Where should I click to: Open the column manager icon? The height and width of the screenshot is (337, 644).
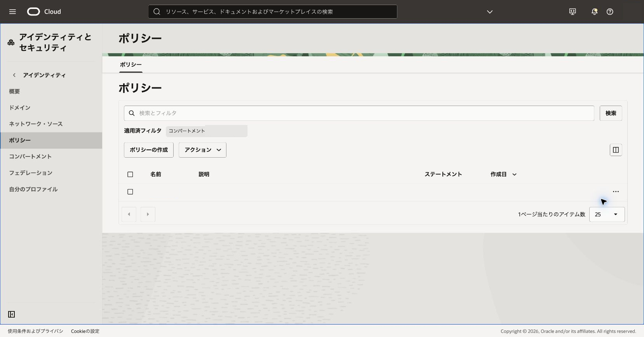coord(616,150)
